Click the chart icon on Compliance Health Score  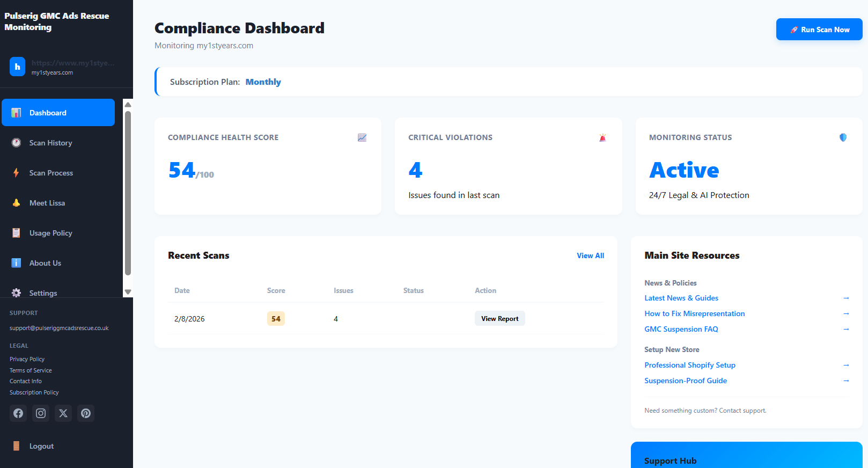[x=362, y=138]
